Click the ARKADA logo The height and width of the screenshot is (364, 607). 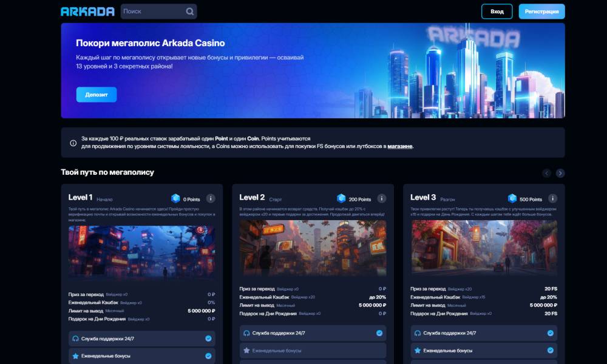87,12
